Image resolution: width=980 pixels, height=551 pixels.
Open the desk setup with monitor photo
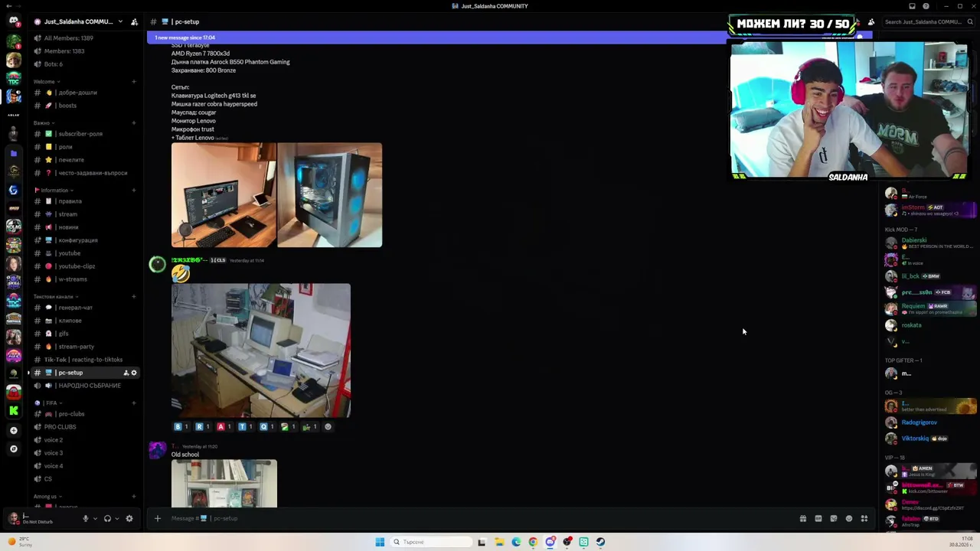224,195
